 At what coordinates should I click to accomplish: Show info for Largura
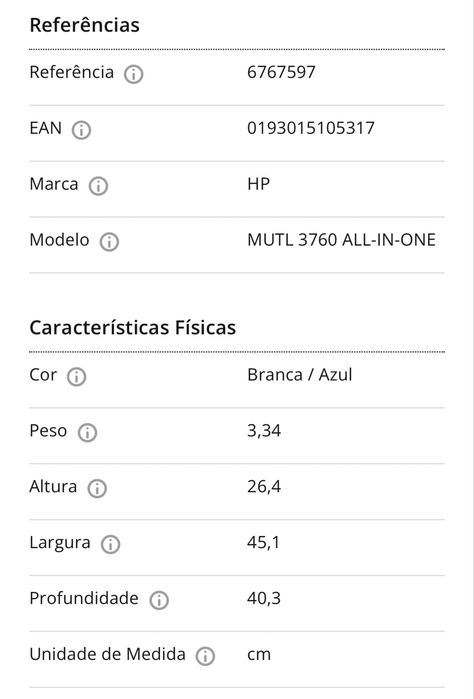click(110, 544)
